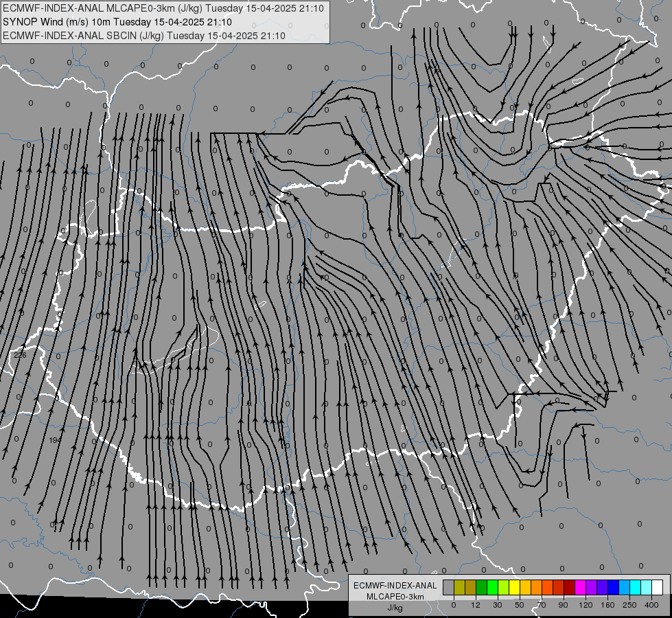Viewport: 672px width, 618px height.
Task: Click the legend value label 160
Action: click(x=607, y=605)
